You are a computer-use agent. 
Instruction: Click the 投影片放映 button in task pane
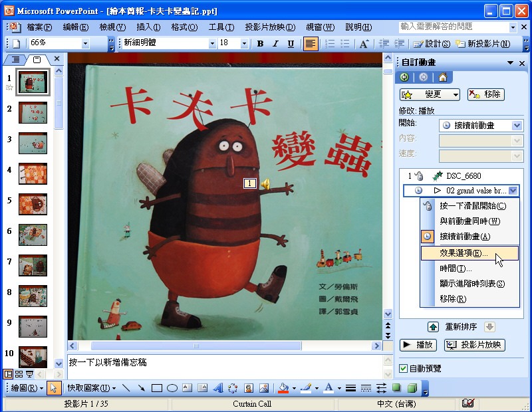(475, 345)
